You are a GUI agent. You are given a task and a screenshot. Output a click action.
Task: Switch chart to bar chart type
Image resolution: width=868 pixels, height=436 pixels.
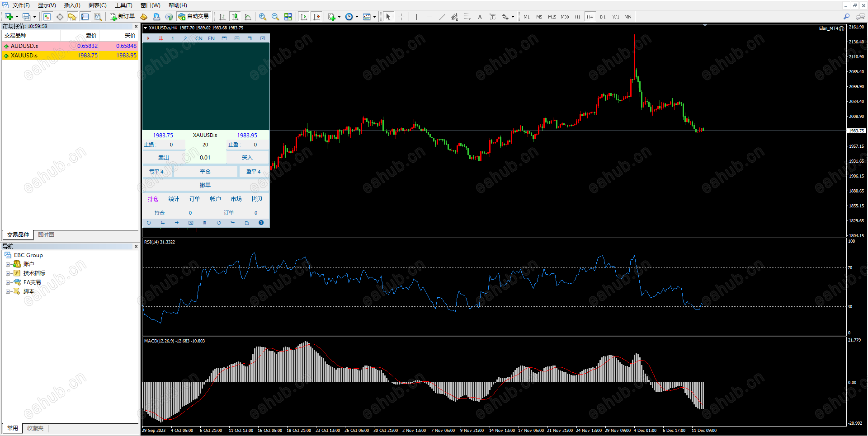[222, 17]
